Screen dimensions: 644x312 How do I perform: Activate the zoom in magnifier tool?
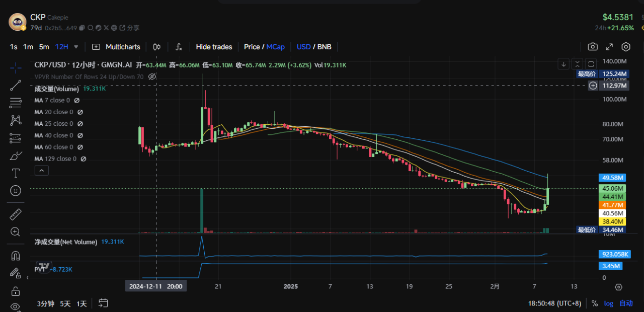coord(16,232)
